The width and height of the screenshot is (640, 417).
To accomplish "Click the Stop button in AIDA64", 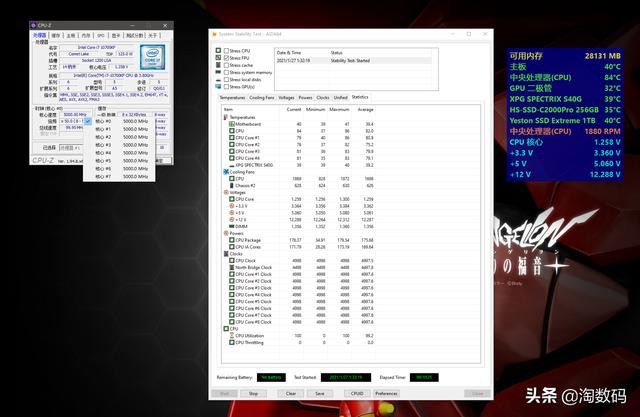I will pos(253,393).
